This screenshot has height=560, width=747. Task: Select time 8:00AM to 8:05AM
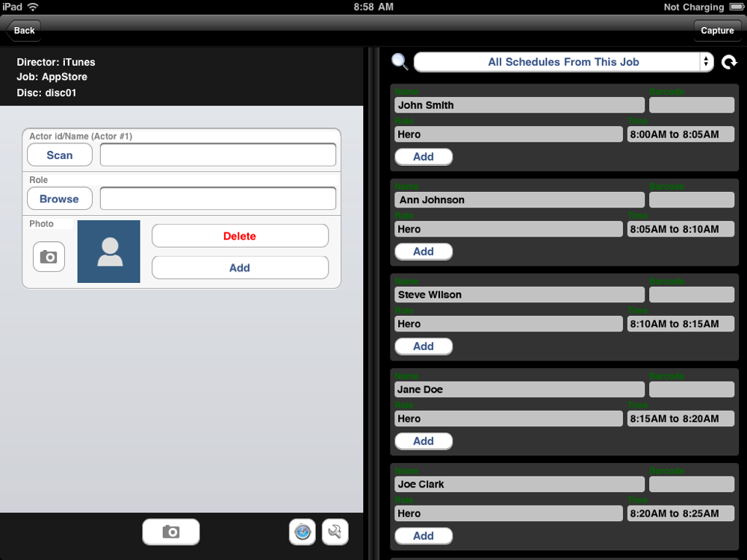click(x=681, y=134)
